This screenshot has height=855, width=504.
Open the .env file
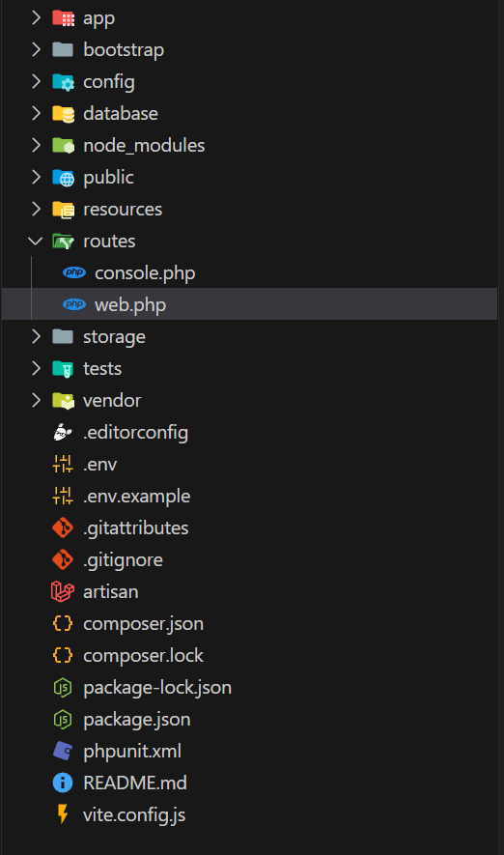pyautogui.click(x=100, y=465)
